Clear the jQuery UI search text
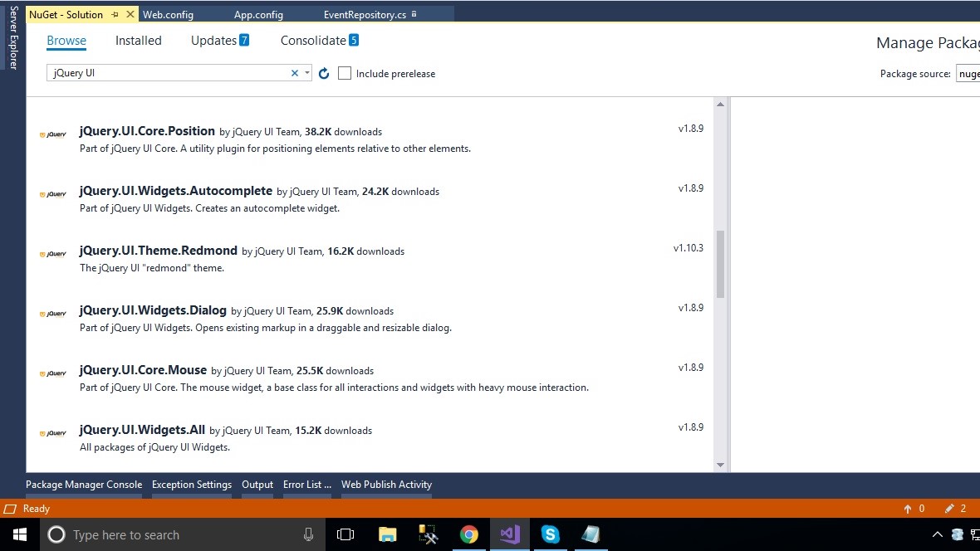 (x=294, y=73)
